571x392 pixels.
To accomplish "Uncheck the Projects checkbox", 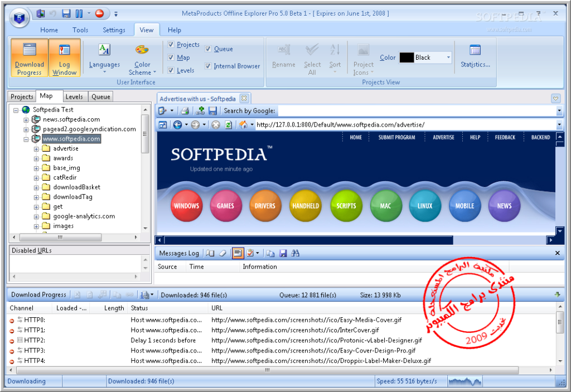I will (171, 45).
